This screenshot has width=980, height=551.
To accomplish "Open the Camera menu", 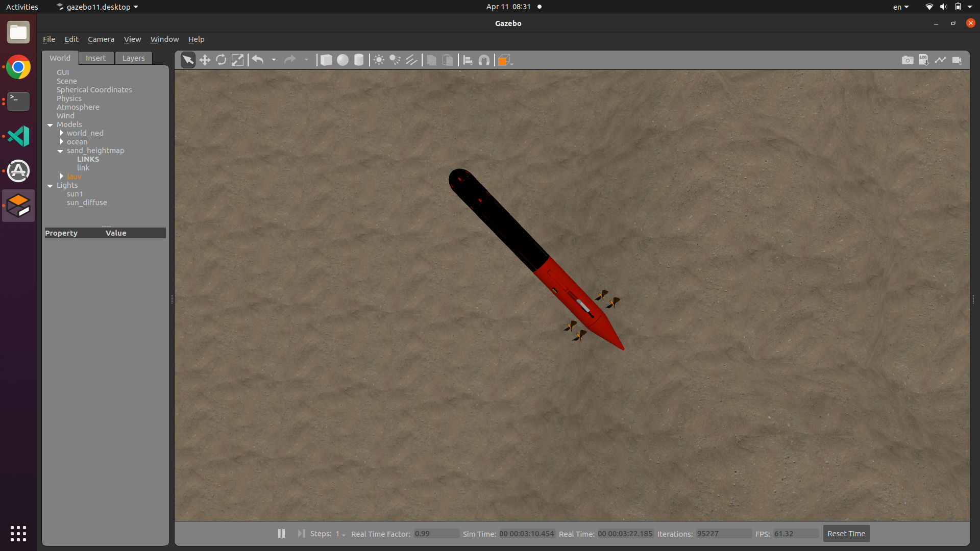I will click(x=101, y=39).
